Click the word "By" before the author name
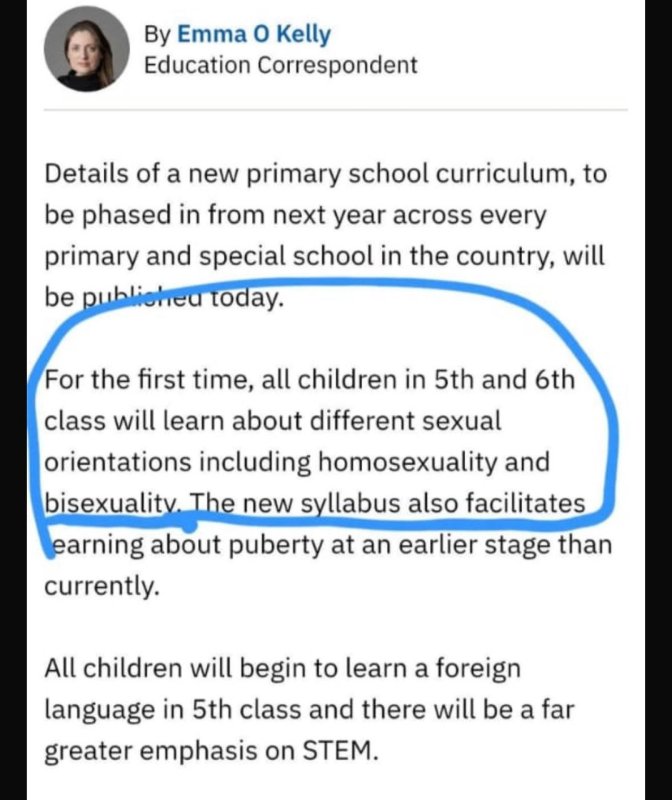Image resolution: width=672 pixels, height=800 pixels. tap(157, 35)
